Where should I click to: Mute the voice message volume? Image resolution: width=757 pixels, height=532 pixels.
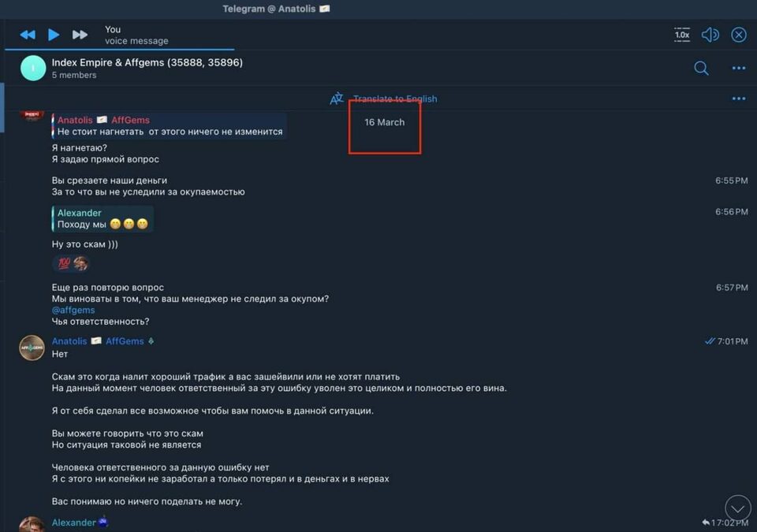coord(710,35)
